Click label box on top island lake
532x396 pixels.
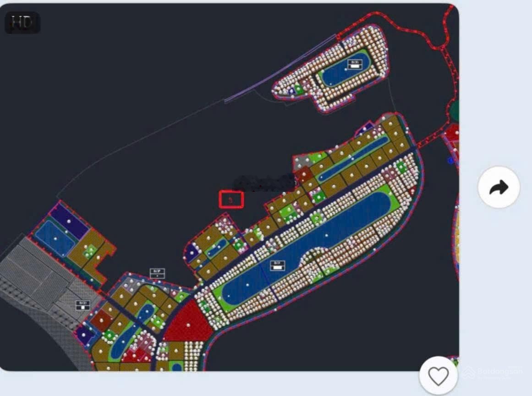[x=355, y=64]
